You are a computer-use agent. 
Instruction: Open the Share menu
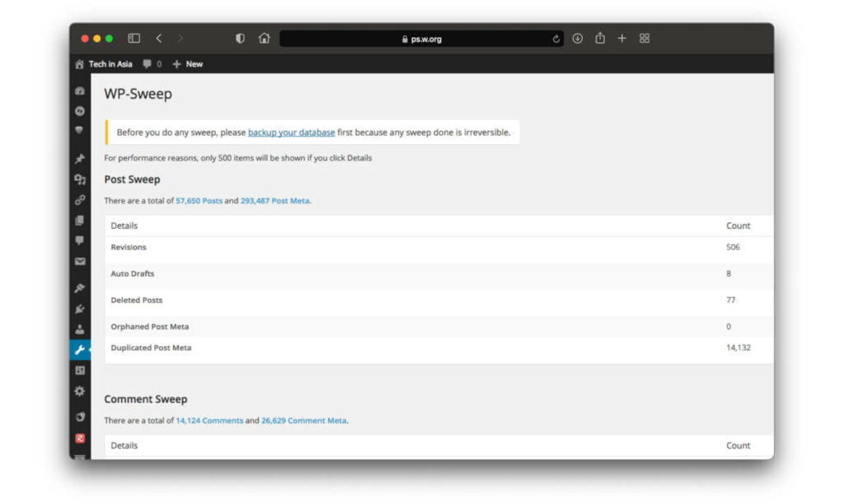click(x=600, y=38)
